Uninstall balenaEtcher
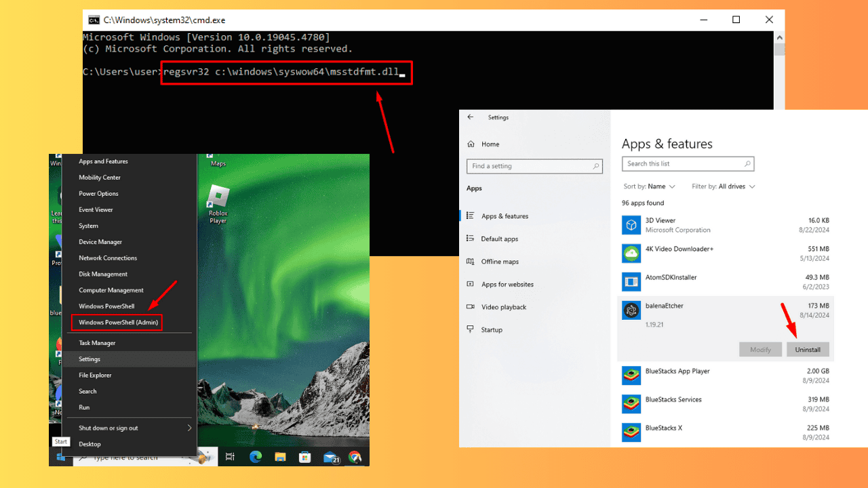 [808, 350]
